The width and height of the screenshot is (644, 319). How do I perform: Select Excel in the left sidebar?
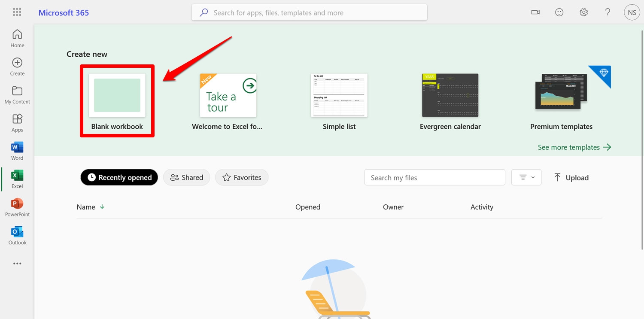(x=17, y=179)
